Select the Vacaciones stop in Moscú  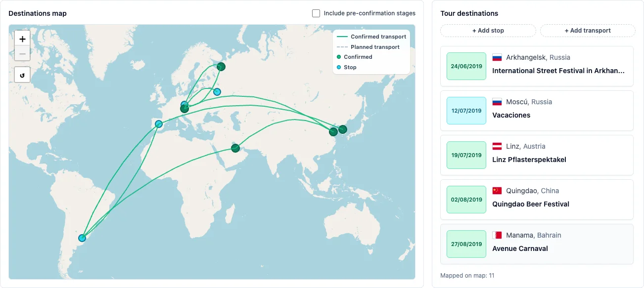[537, 111]
